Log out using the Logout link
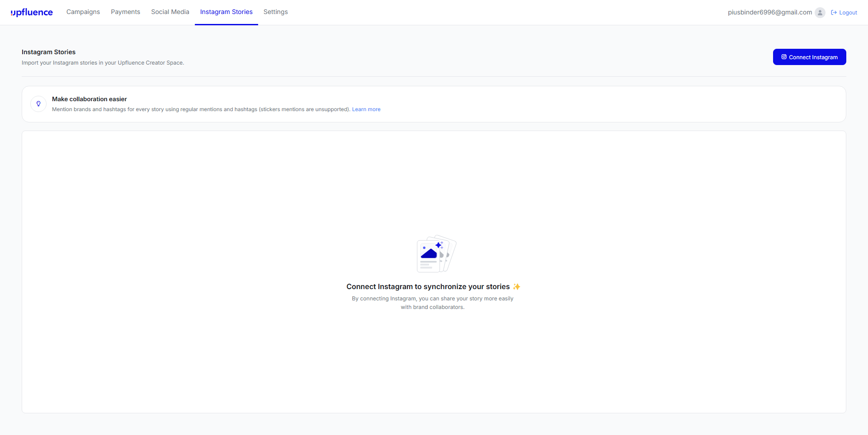This screenshot has height=435, width=868. point(844,13)
